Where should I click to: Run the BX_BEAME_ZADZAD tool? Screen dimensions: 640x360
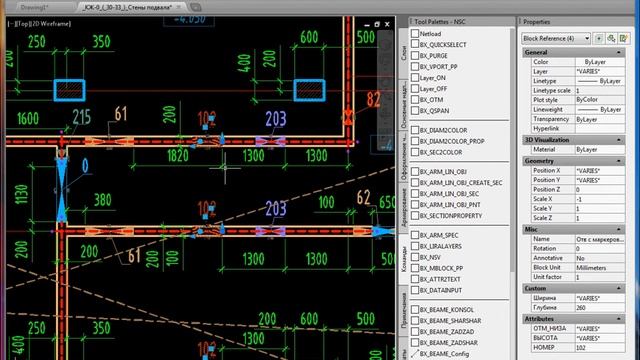[x=442, y=332]
